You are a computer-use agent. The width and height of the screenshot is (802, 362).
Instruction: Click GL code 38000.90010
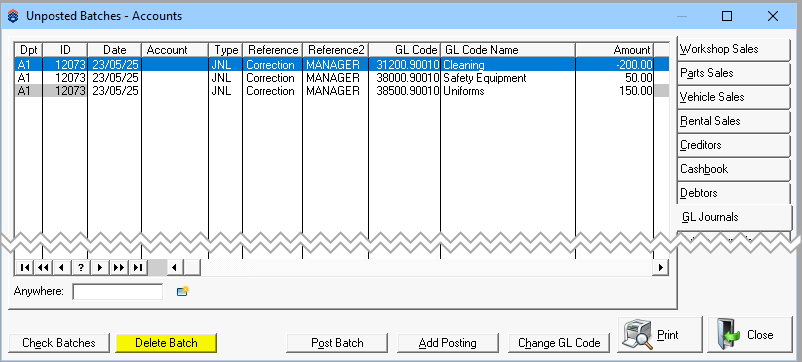click(x=405, y=78)
